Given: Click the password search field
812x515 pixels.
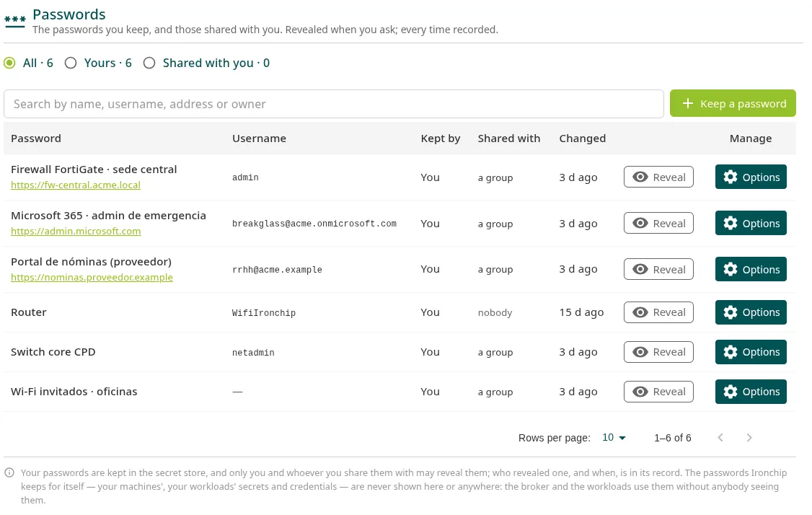Looking at the screenshot, I should tap(333, 104).
